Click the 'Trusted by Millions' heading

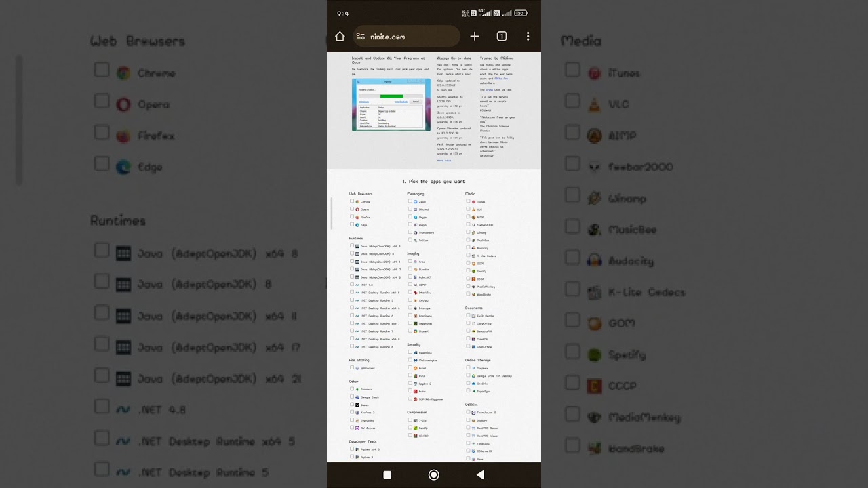coord(497,58)
